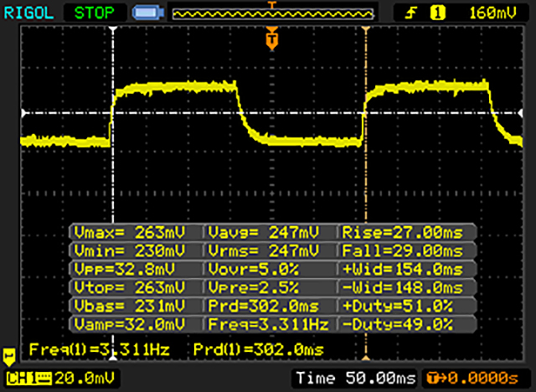The height and width of the screenshot is (392, 536).
Task: Click the orange trigger delay 0.0000s readout
Action: click(x=473, y=379)
